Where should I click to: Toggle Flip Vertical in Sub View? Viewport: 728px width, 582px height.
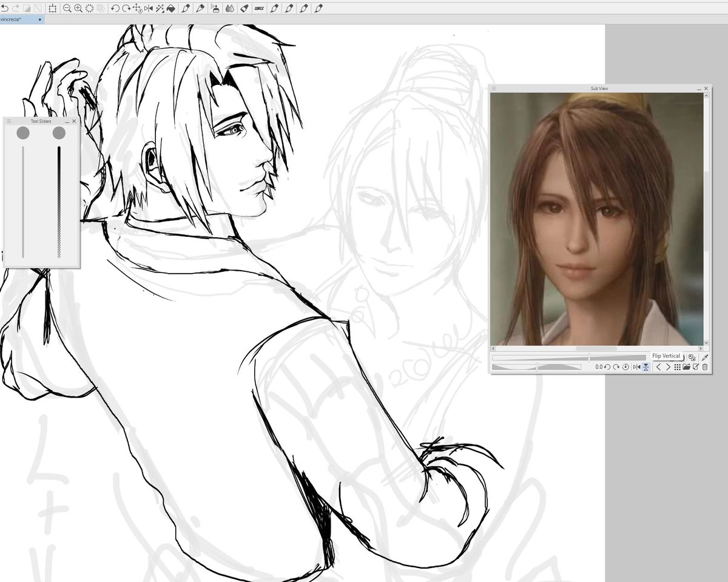click(x=646, y=367)
